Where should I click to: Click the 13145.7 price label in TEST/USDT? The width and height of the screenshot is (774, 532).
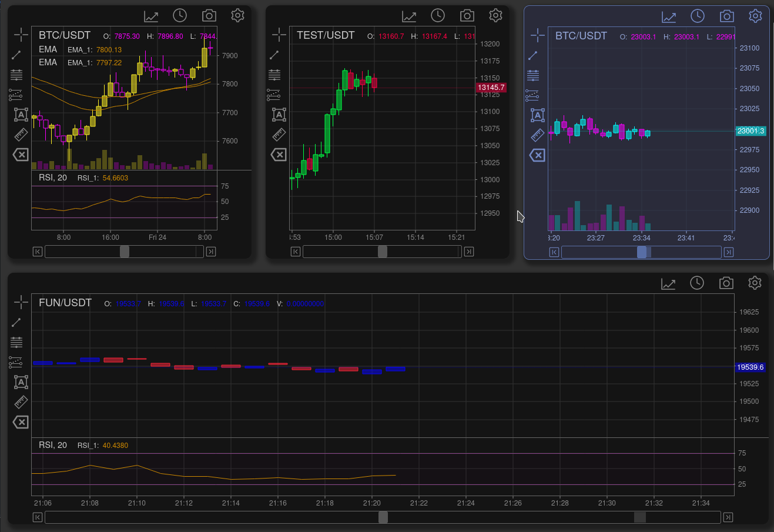click(491, 88)
